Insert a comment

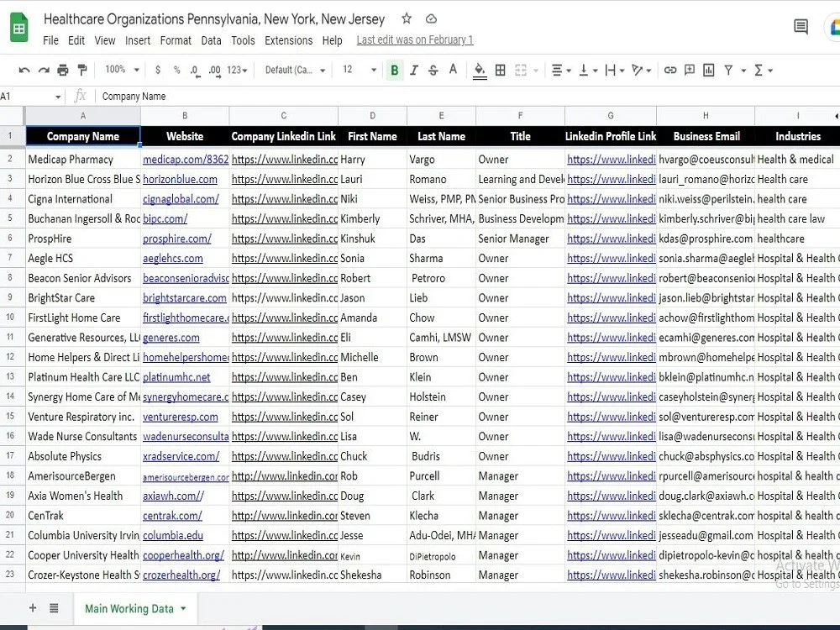(690, 71)
